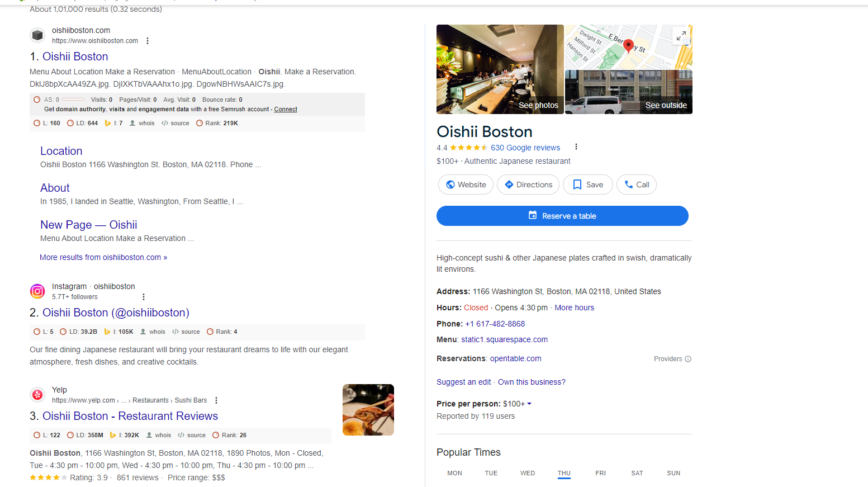Image resolution: width=868 pixels, height=487 pixels.
Task: Click Own this business?
Action: pos(532,382)
